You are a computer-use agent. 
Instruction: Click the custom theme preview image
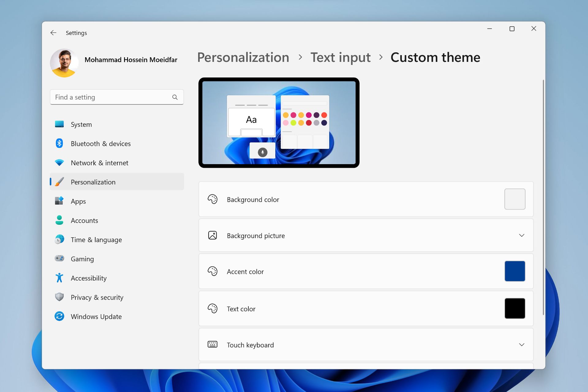279,123
